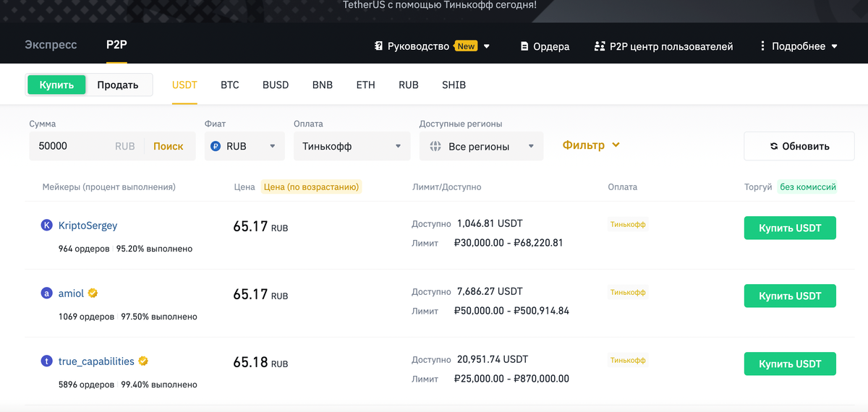
Task: Open KriptoSergey's profile link
Action: click(88, 226)
